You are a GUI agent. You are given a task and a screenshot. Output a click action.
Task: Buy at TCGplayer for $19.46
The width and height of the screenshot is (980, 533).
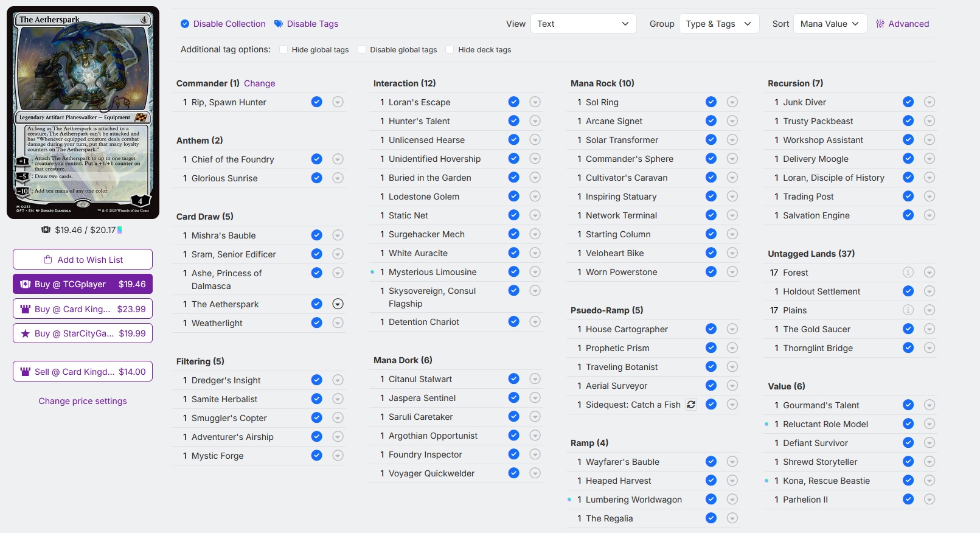(x=83, y=284)
